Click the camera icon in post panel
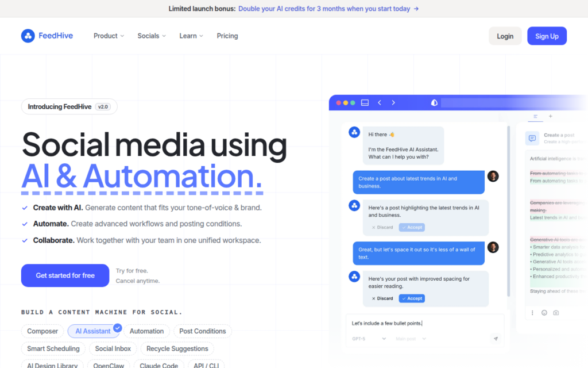The height and width of the screenshot is (368, 588). pyautogui.click(x=556, y=312)
